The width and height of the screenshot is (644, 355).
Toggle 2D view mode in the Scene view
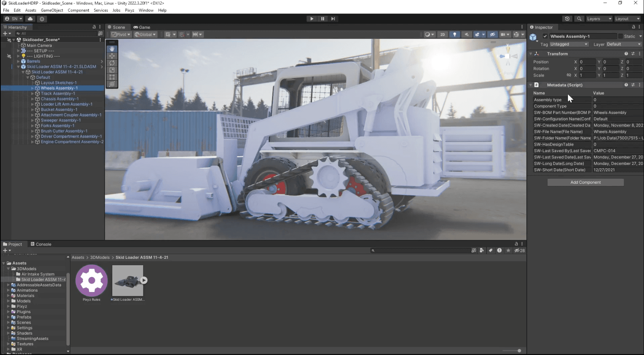point(442,34)
